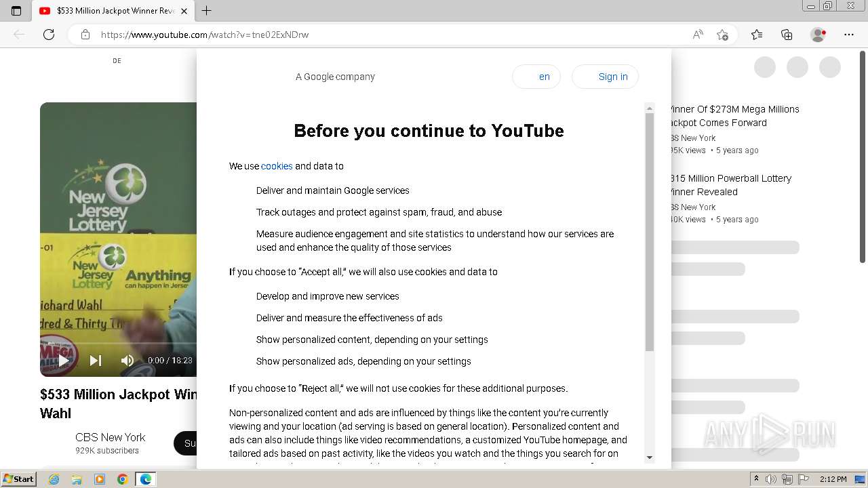Viewport: 868px width, 488px height.
Task: Click the consent dialog scrollbar thumb
Action: [x=650, y=232]
